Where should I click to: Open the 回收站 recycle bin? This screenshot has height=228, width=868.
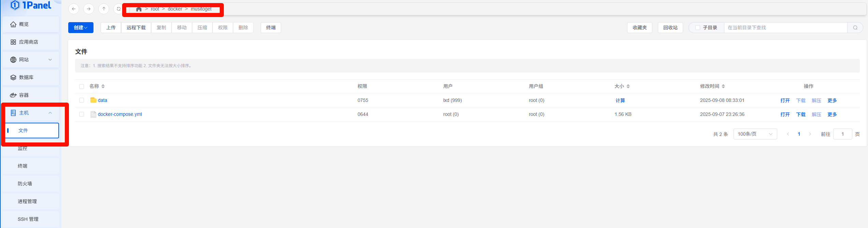click(x=670, y=28)
